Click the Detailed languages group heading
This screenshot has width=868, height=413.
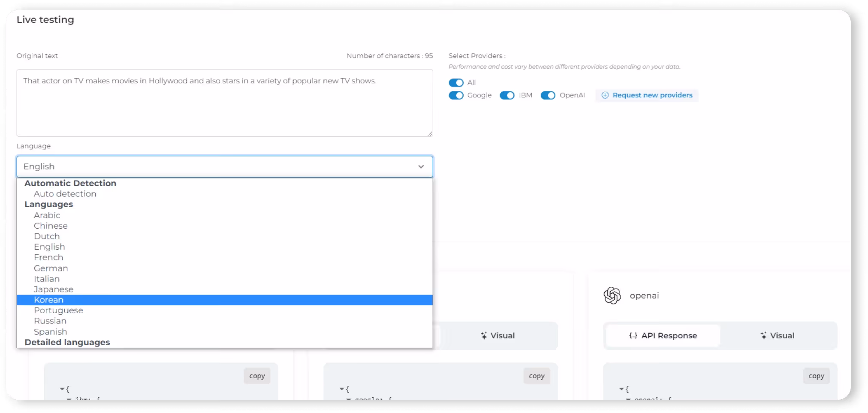click(67, 342)
